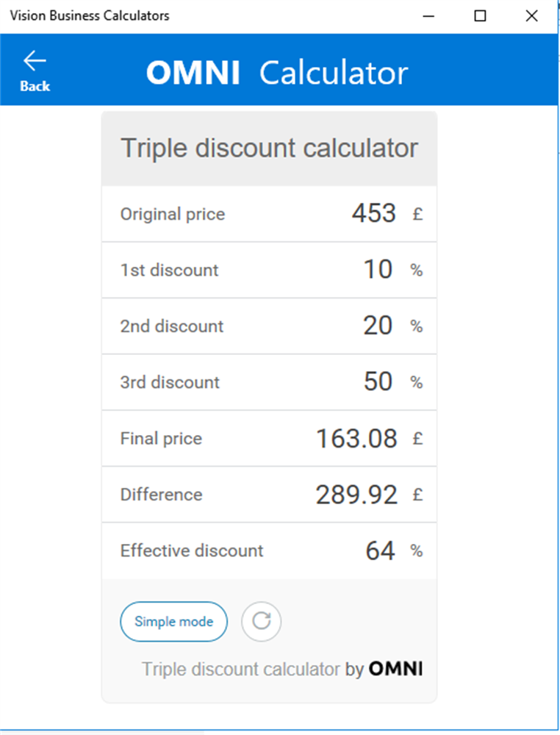Viewport: 560px width, 735px height.
Task: Minimize the Vision Business Calculators window
Action: pos(428,15)
